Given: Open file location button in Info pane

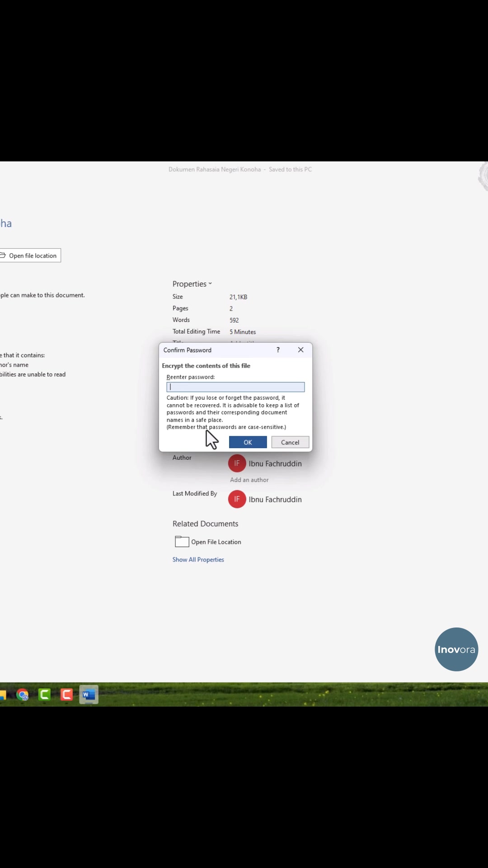Looking at the screenshot, I should click(x=30, y=255).
